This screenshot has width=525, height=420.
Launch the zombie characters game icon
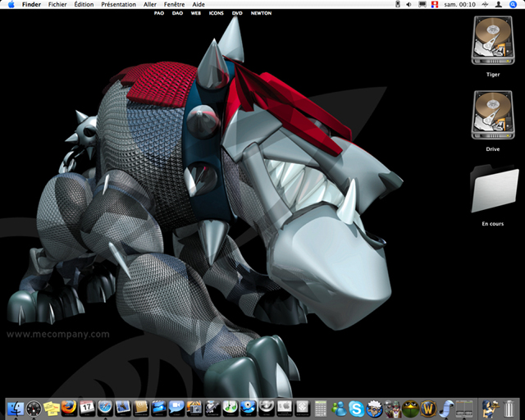392,409
